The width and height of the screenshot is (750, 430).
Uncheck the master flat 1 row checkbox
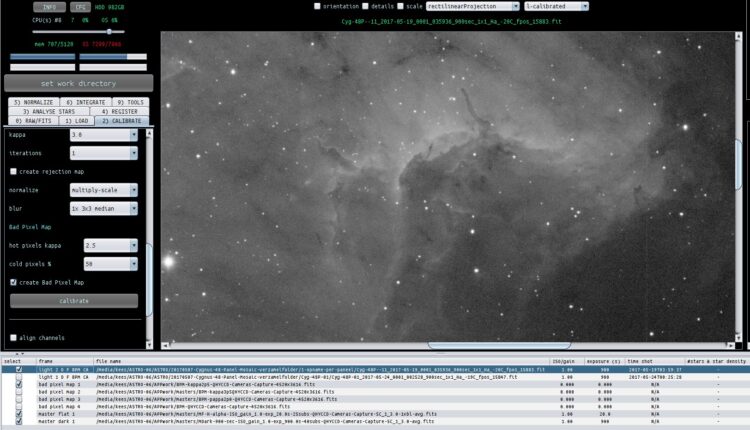click(19, 414)
